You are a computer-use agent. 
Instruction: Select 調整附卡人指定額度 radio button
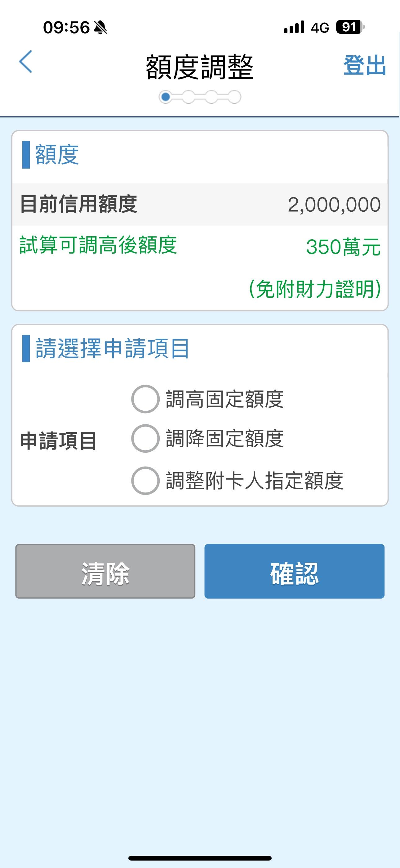(x=145, y=481)
